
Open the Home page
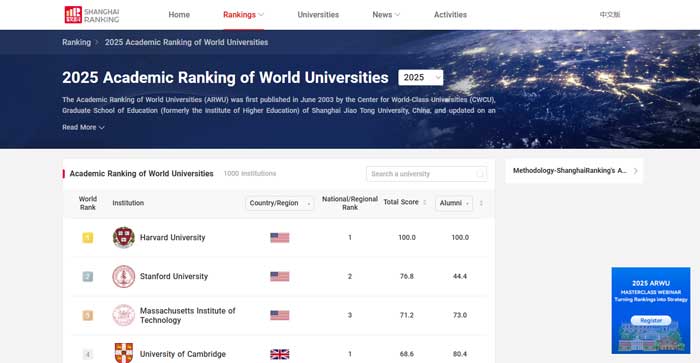pyautogui.click(x=179, y=15)
